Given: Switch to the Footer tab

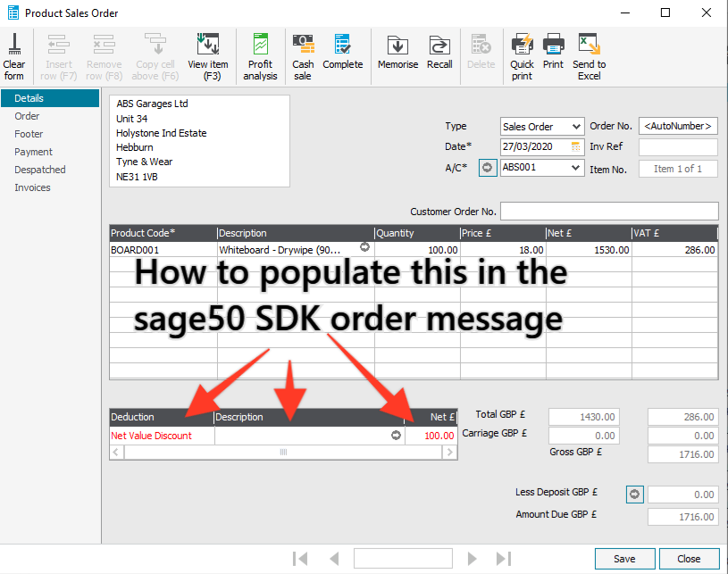Looking at the screenshot, I should [x=29, y=134].
